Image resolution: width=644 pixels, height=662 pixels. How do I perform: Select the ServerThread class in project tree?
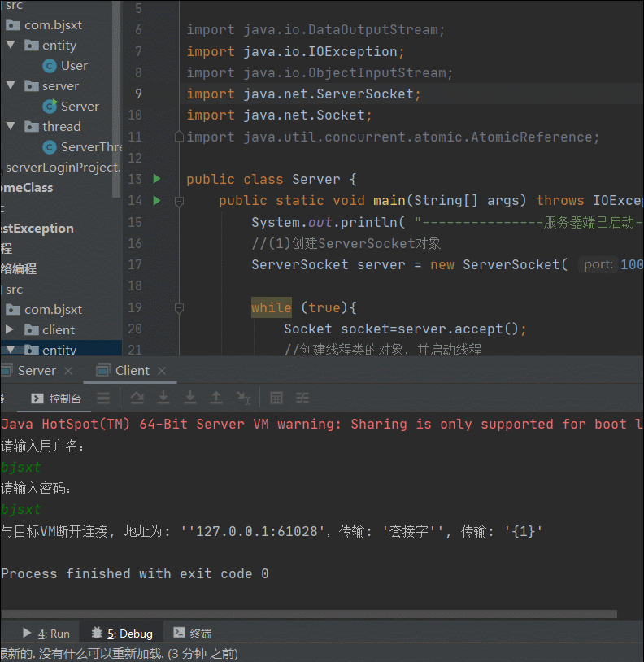click(91, 146)
